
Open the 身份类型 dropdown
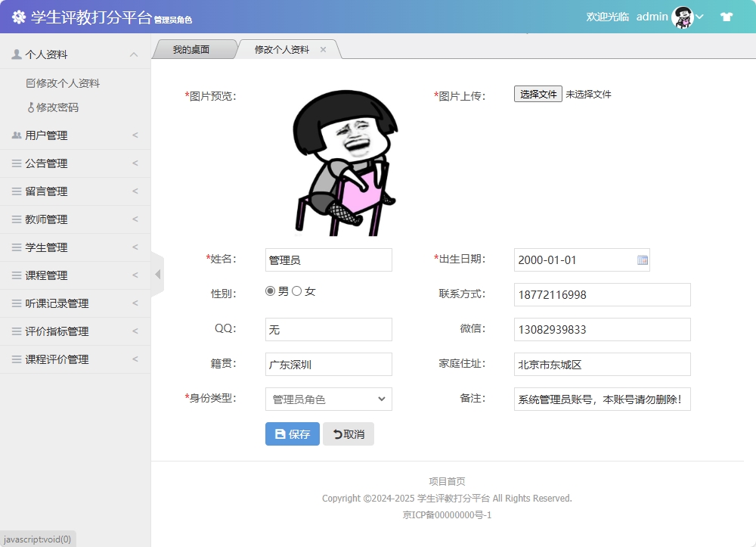pyautogui.click(x=327, y=399)
